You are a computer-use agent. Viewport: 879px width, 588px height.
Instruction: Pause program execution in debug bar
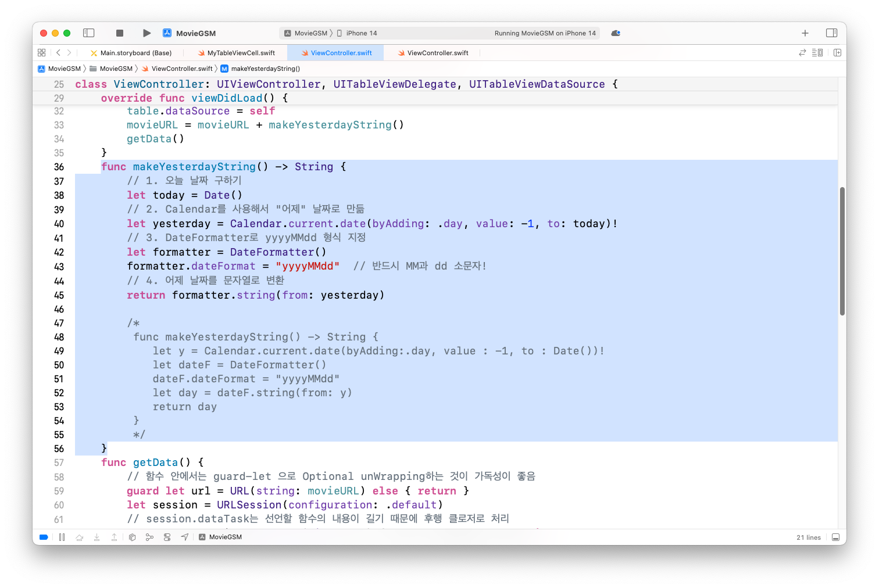(x=62, y=537)
